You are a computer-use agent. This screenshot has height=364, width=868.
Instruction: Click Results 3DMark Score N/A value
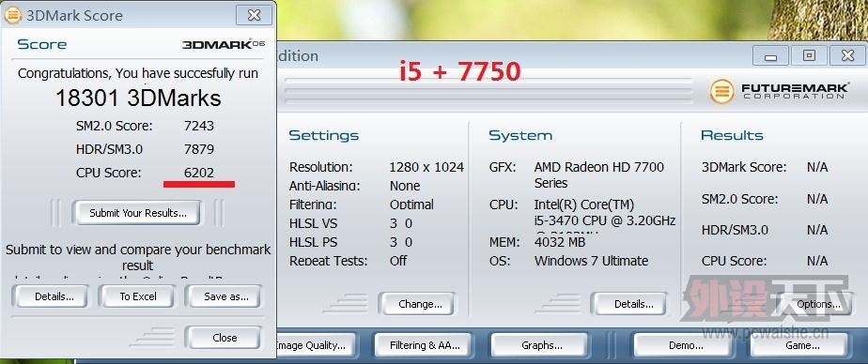click(817, 167)
